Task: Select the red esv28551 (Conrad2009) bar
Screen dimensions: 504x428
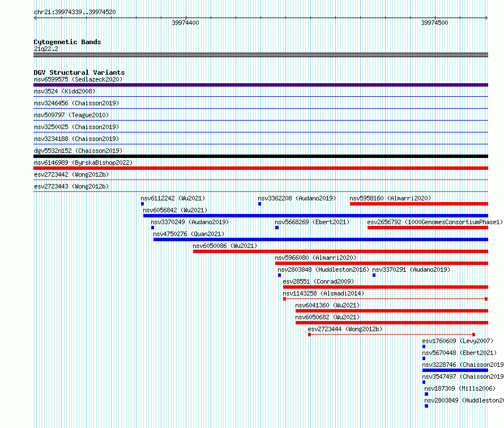Action: [386, 287]
